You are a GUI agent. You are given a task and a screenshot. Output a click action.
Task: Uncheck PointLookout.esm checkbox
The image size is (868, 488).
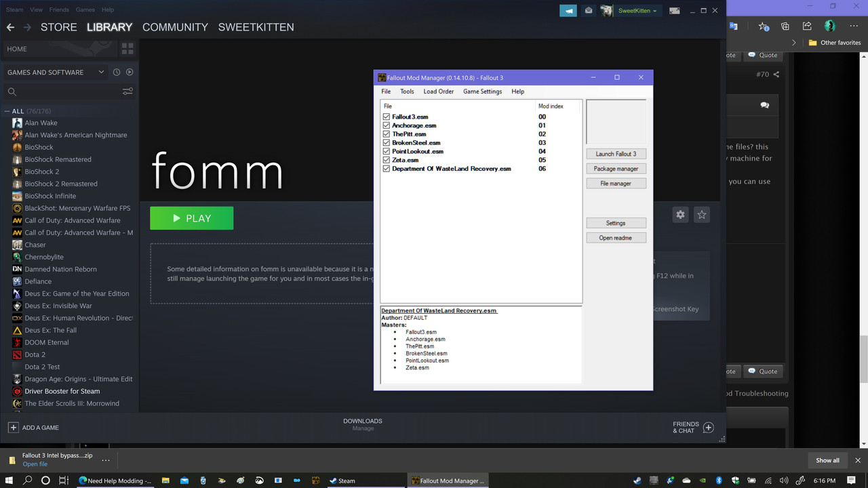point(387,151)
